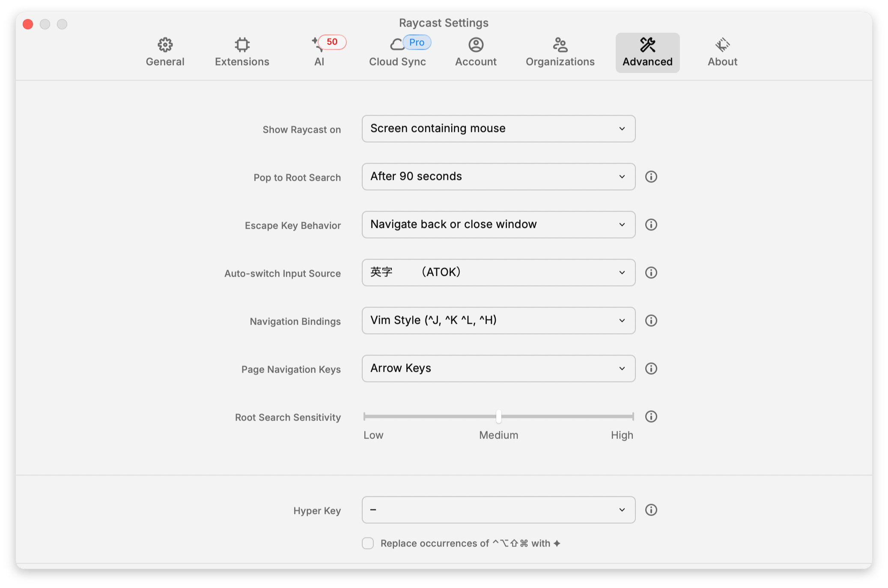Go to the Account tab
888x588 pixels.
(x=476, y=52)
